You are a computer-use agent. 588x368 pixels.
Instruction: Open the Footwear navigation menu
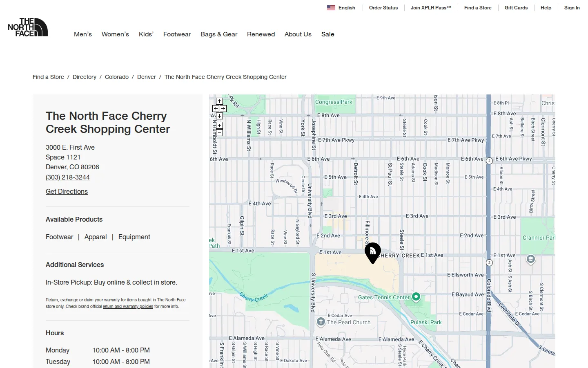pos(177,34)
